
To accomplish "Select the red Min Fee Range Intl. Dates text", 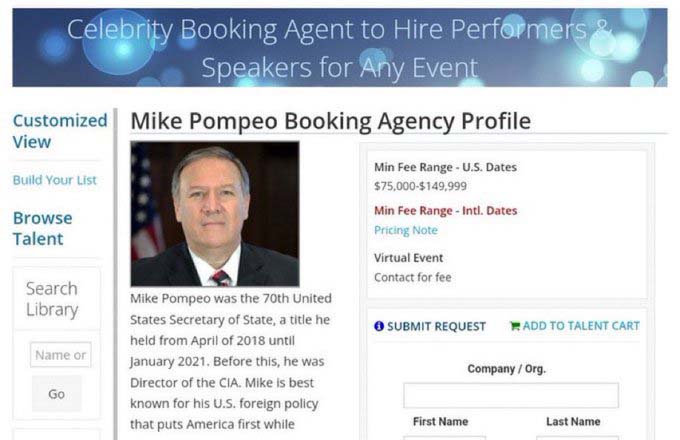I will [445, 211].
